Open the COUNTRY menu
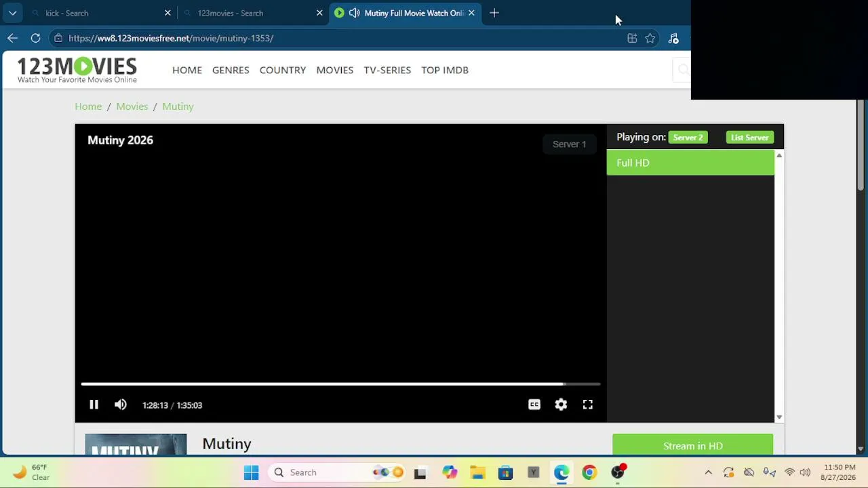868x488 pixels. coord(283,70)
